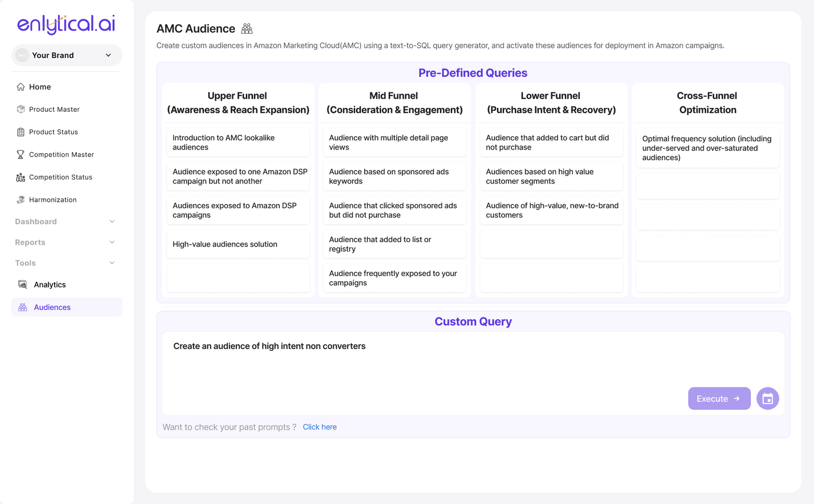Select 'Audience with multiple detail page views' query
Image resolution: width=814 pixels, height=504 pixels.
(395, 142)
